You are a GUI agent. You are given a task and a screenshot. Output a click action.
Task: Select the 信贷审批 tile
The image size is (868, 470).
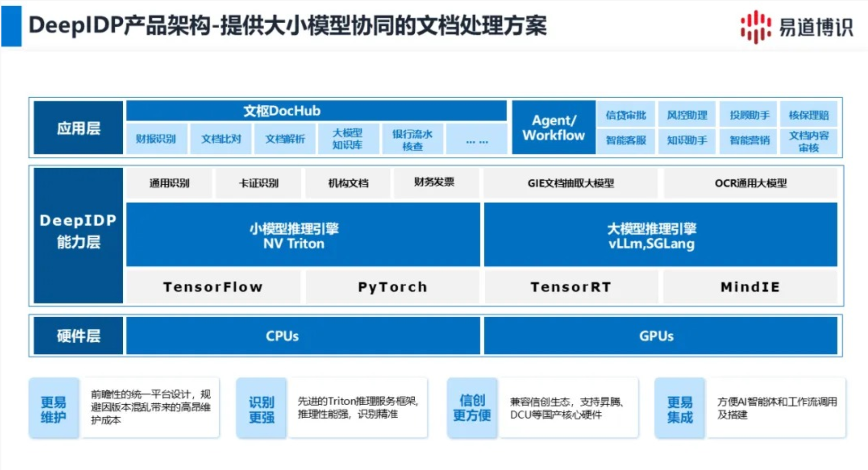[x=625, y=115]
